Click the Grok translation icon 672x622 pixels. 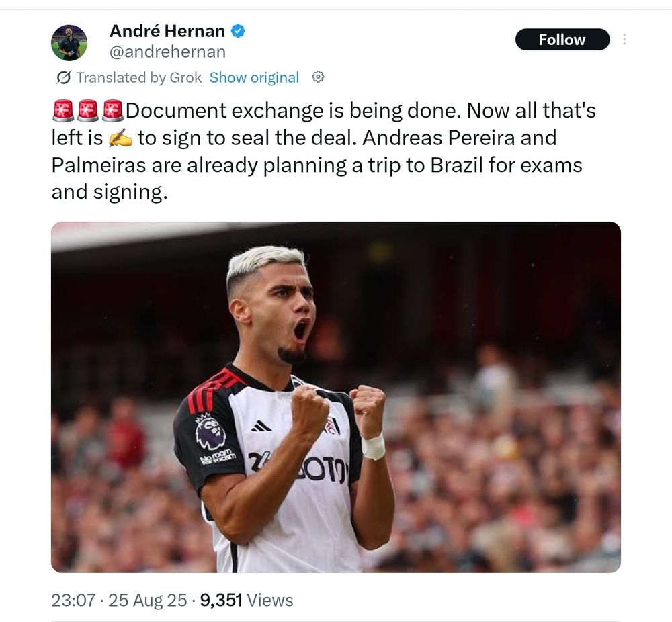point(63,77)
